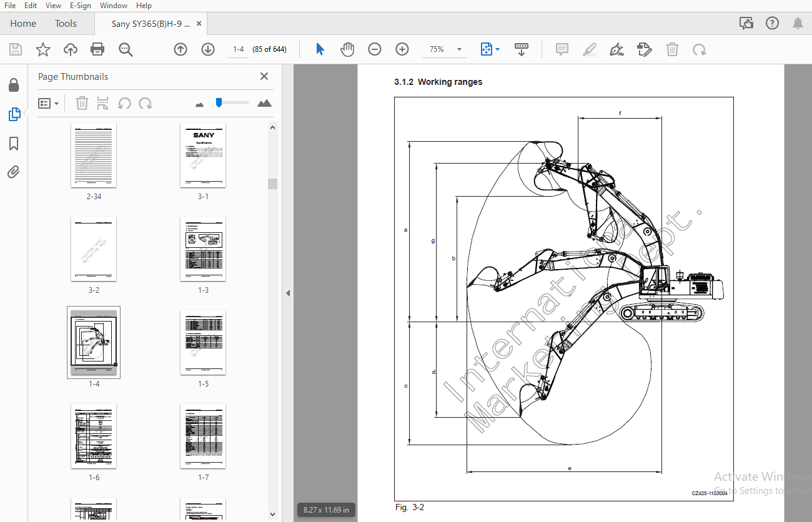Click the 75% zoom level field
812x522 pixels.
(437, 49)
